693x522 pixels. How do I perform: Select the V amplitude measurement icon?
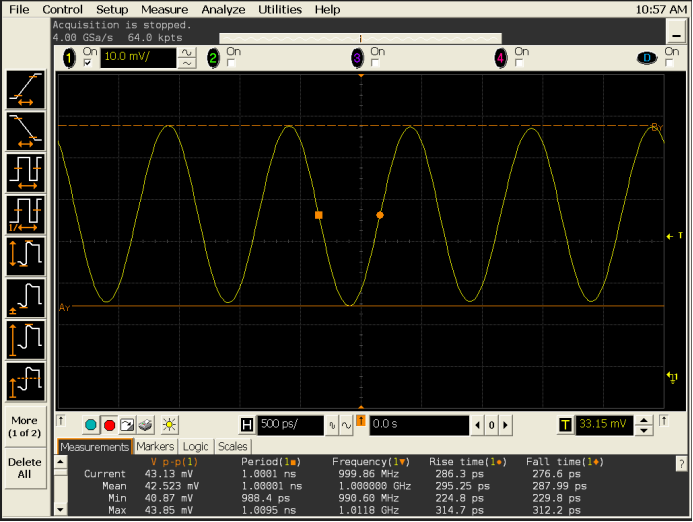pos(26,339)
